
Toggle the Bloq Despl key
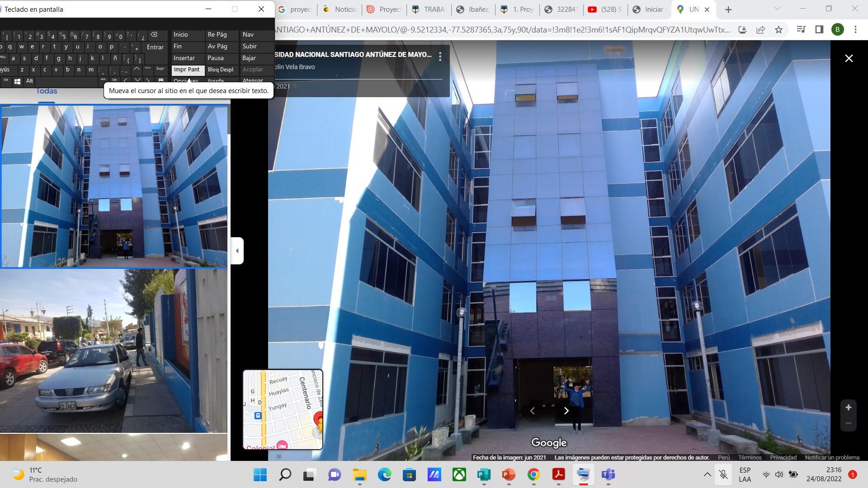click(221, 70)
